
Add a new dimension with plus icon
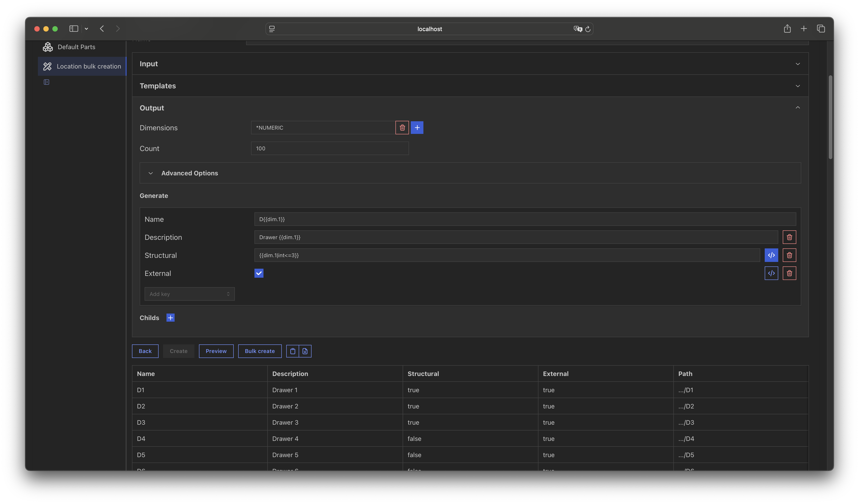point(417,128)
